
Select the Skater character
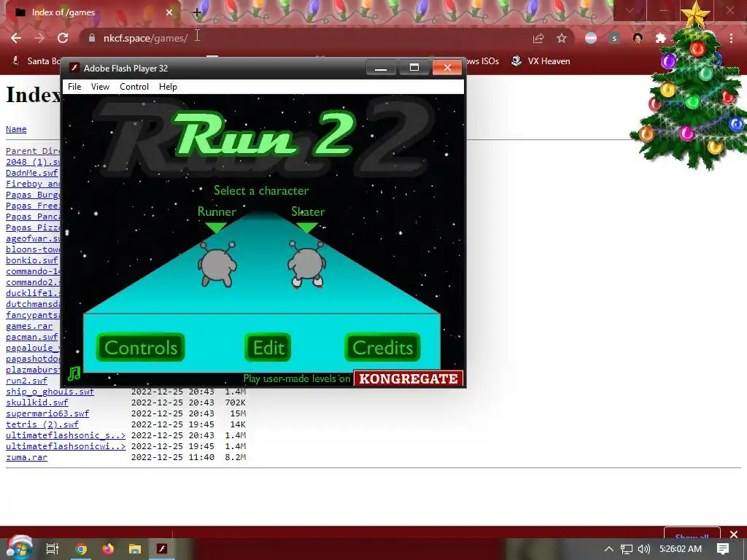click(306, 264)
